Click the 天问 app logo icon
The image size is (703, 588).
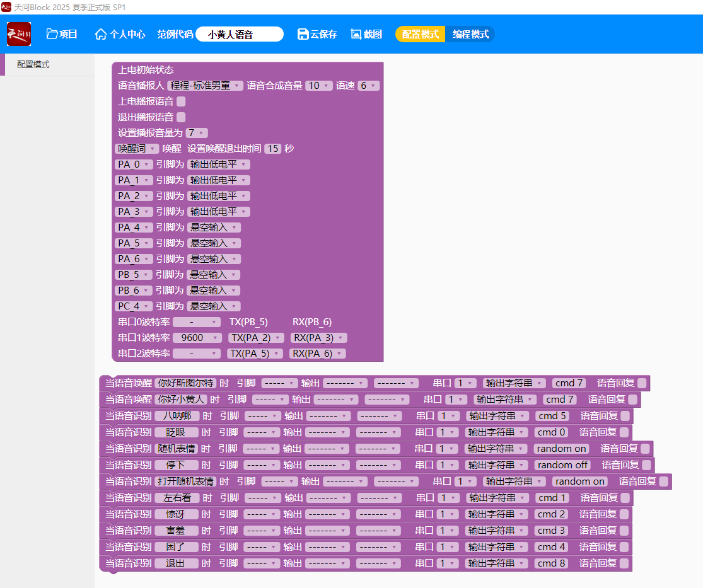[x=19, y=34]
